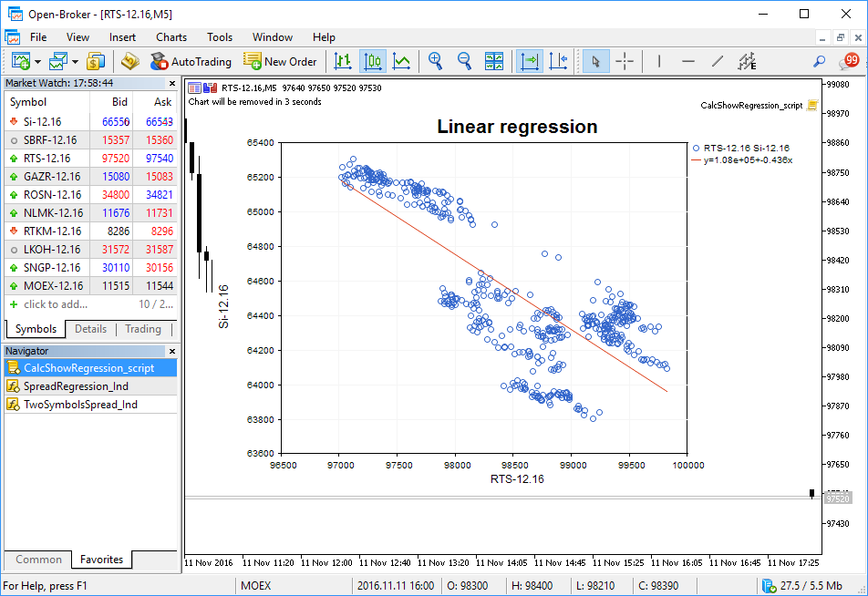Open MetaEditor with the yellow book icon

coord(130,61)
